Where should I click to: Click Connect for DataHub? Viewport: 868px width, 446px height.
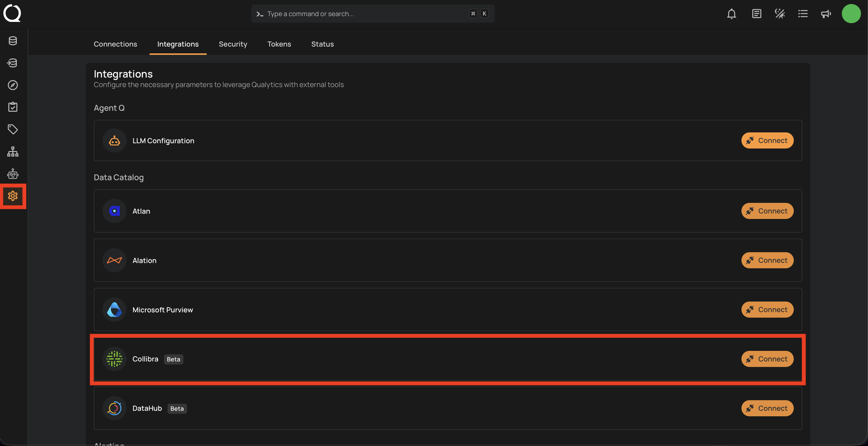coord(767,408)
